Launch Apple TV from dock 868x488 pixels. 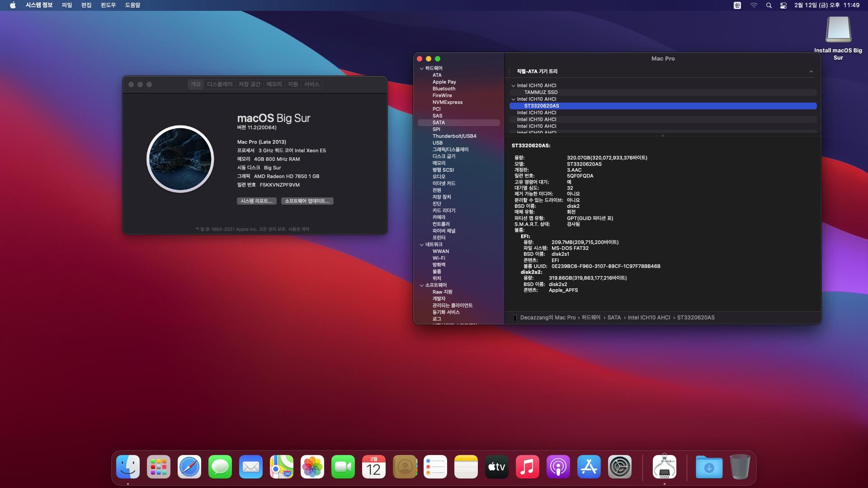pos(497,467)
